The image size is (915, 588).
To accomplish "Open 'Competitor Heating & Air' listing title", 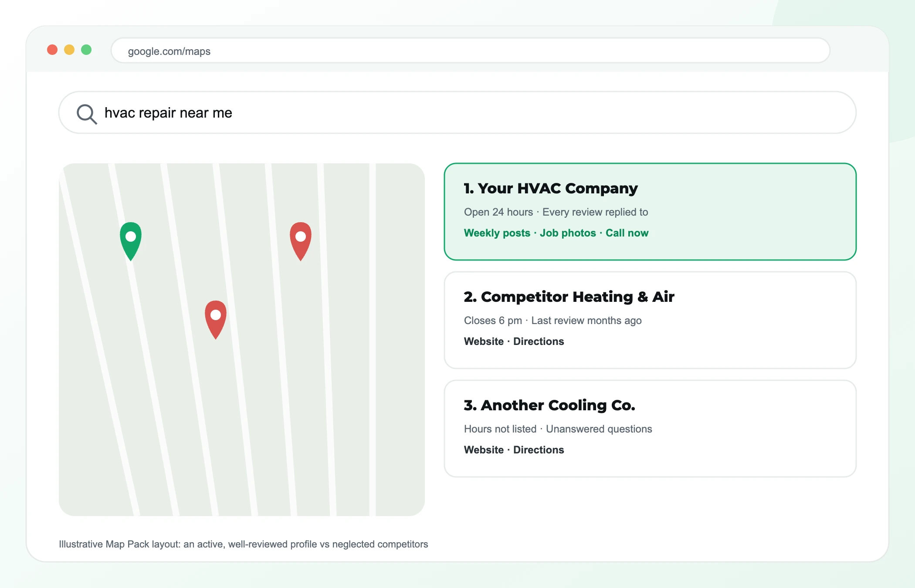I will [569, 297].
